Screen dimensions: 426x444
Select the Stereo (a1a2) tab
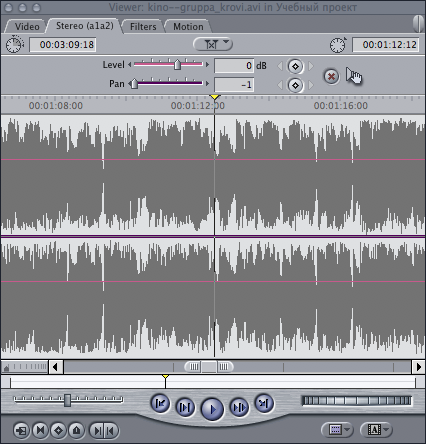[84, 26]
